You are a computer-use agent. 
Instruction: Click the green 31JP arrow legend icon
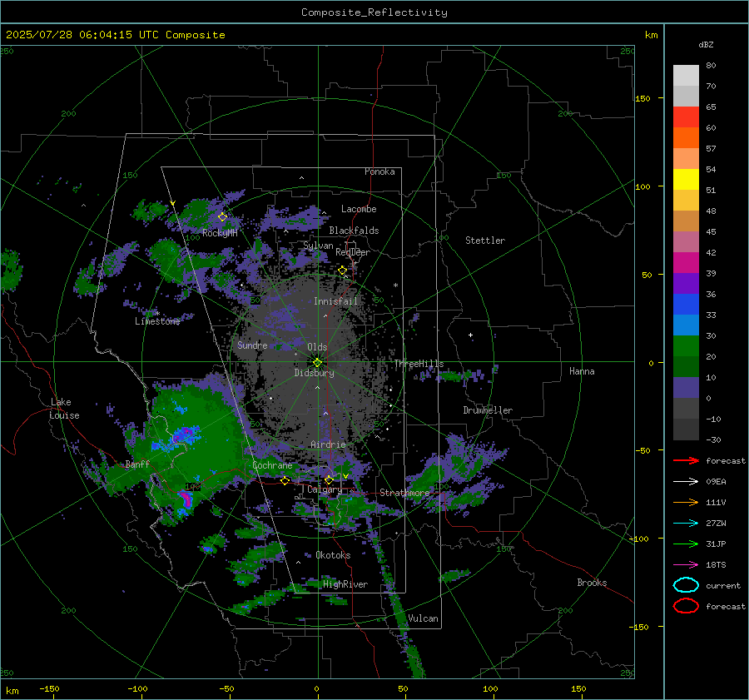tap(686, 544)
